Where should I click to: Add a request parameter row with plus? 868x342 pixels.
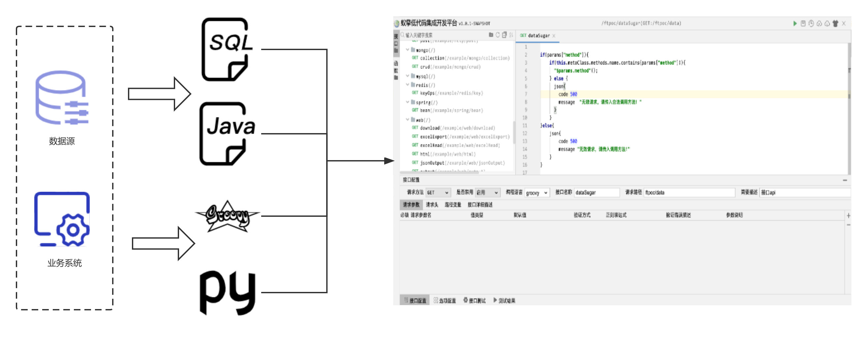pyautogui.click(x=849, y=215)
